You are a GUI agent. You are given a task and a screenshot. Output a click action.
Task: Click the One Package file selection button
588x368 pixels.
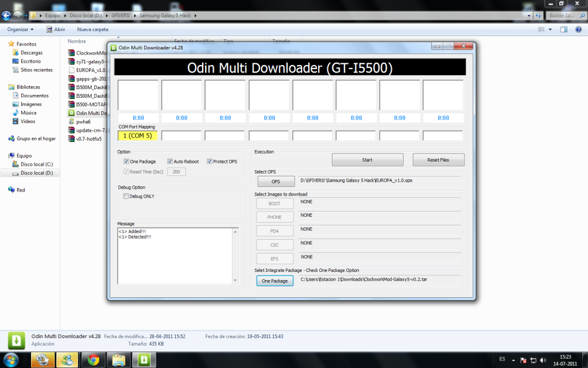[x=275, y=281]
